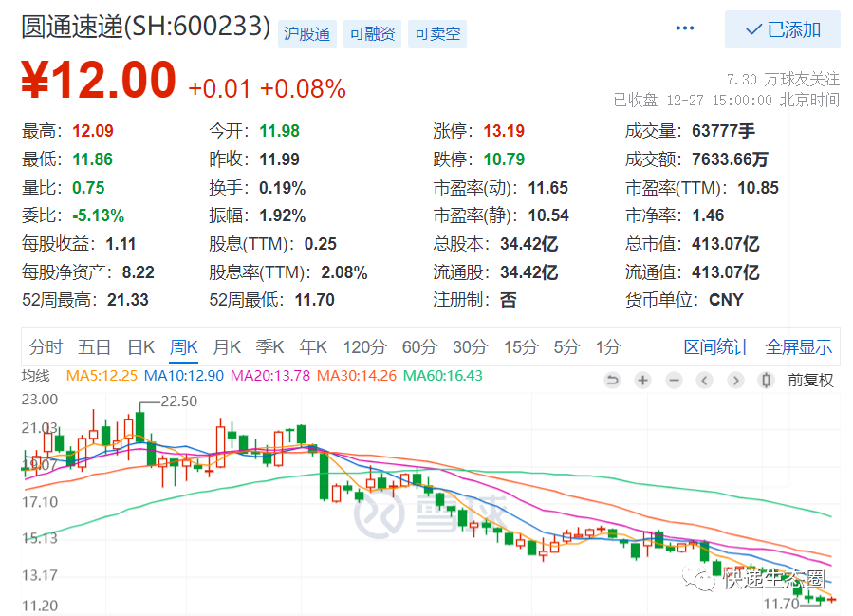Select the 15分 chart tab
This screenshot has width=853, height=616.
click(521, 346)
